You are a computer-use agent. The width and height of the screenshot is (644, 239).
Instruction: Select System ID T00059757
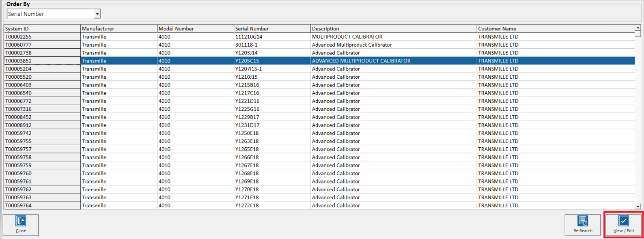(x=42, y=149)
